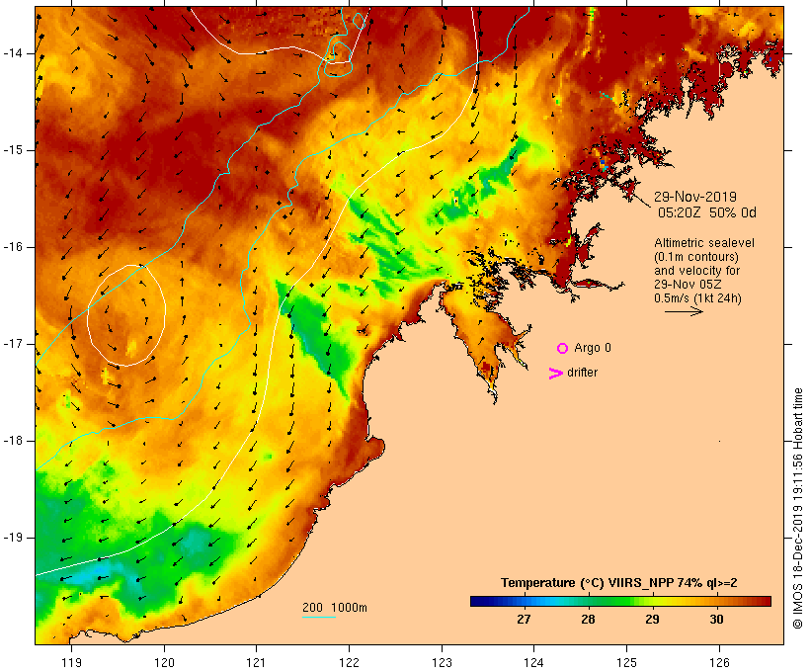Click the '29-Nov 05Z' text line
The height and width of the screenshot is (672, 810).
[688, 285]
